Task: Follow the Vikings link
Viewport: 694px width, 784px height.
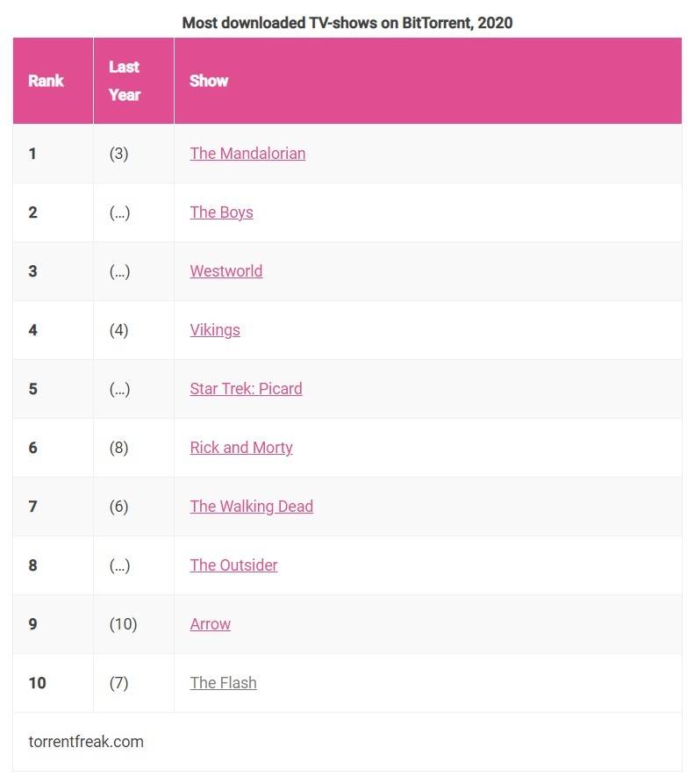Action: (x=214, y=330)
